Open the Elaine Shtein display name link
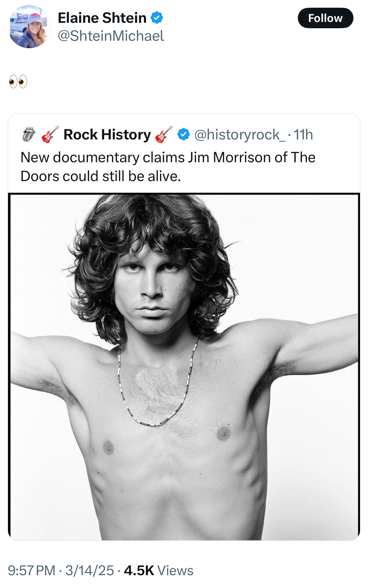This screenshot has height=588, width=368. 102,18
